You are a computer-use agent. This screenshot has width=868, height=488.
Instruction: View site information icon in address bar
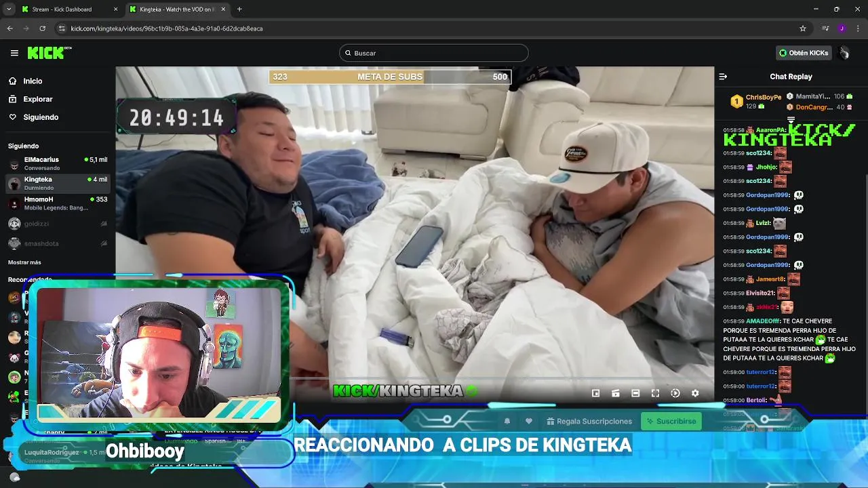tap(62, 28)
